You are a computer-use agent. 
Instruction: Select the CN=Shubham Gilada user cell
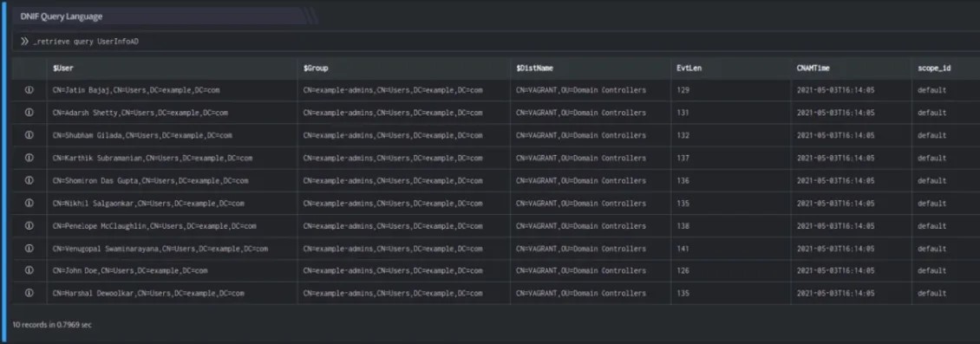[172, 135]
